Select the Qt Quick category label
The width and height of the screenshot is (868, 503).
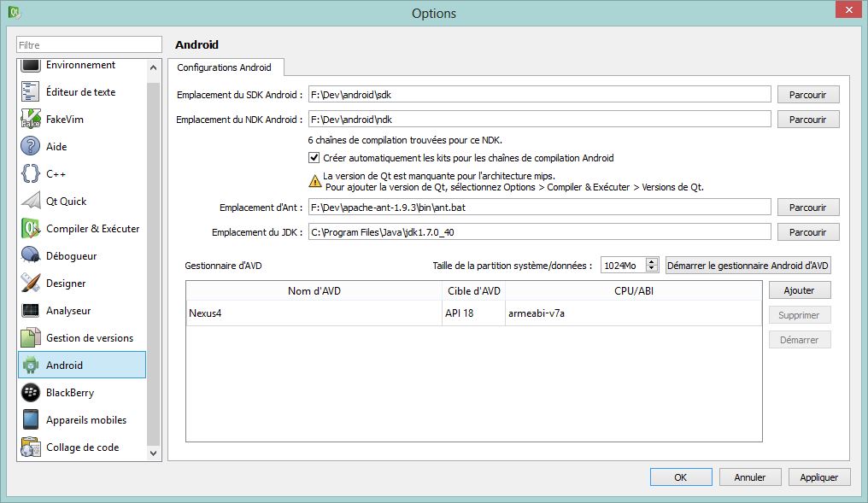pos(67,202)
